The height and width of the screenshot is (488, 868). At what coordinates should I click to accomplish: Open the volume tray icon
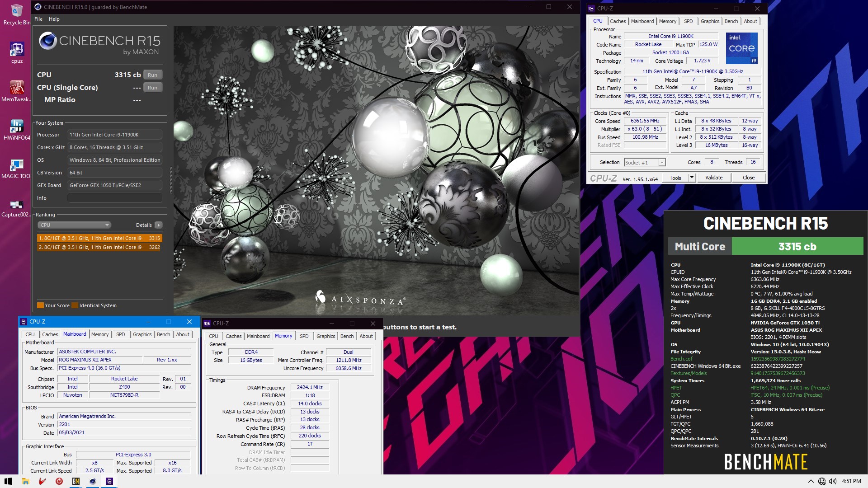point(832,481)
